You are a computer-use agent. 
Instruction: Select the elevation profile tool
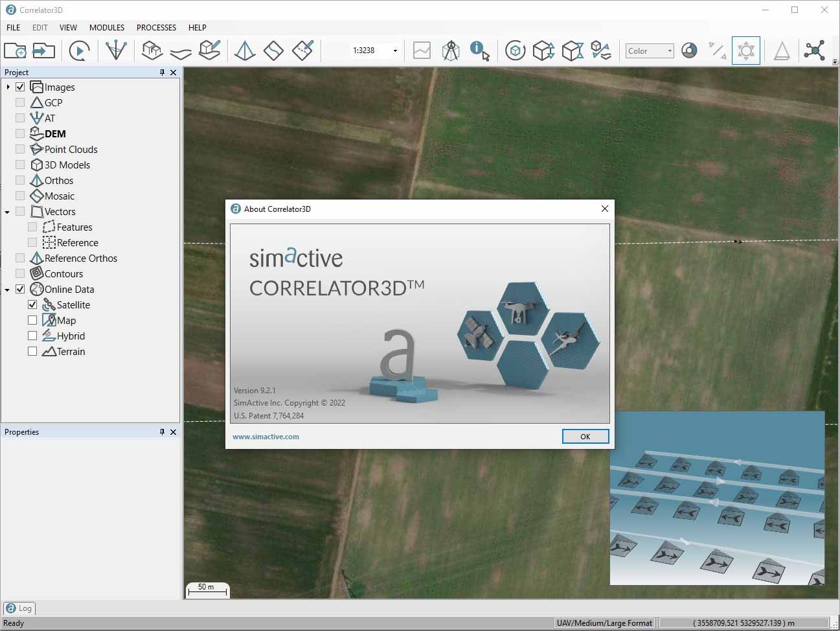[422, 50]
